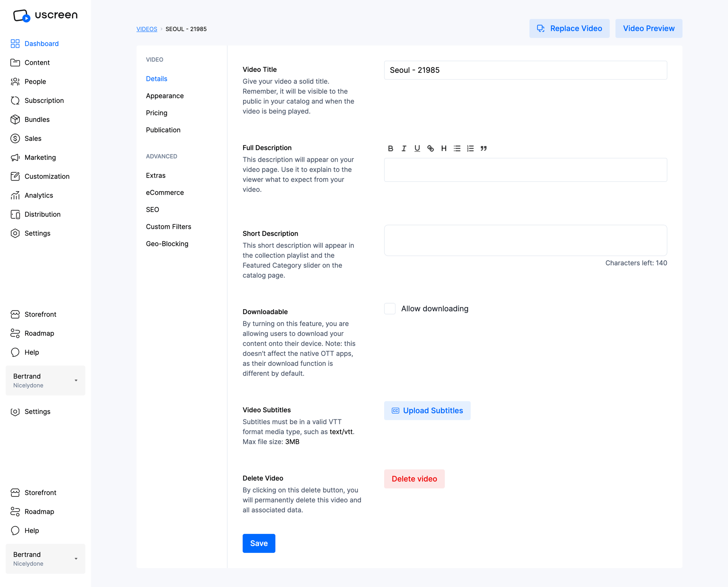Image resolution: width=728 pixels, height=587 pixels.
Task: Insert a blockquote using the quote icon
Action: click(484, 148)
